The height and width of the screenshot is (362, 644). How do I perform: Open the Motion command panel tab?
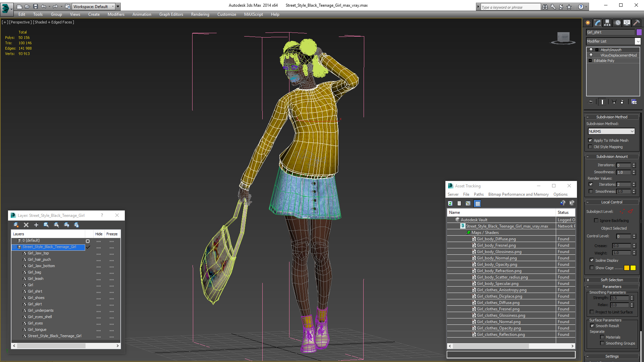click(x=618, y=23)
